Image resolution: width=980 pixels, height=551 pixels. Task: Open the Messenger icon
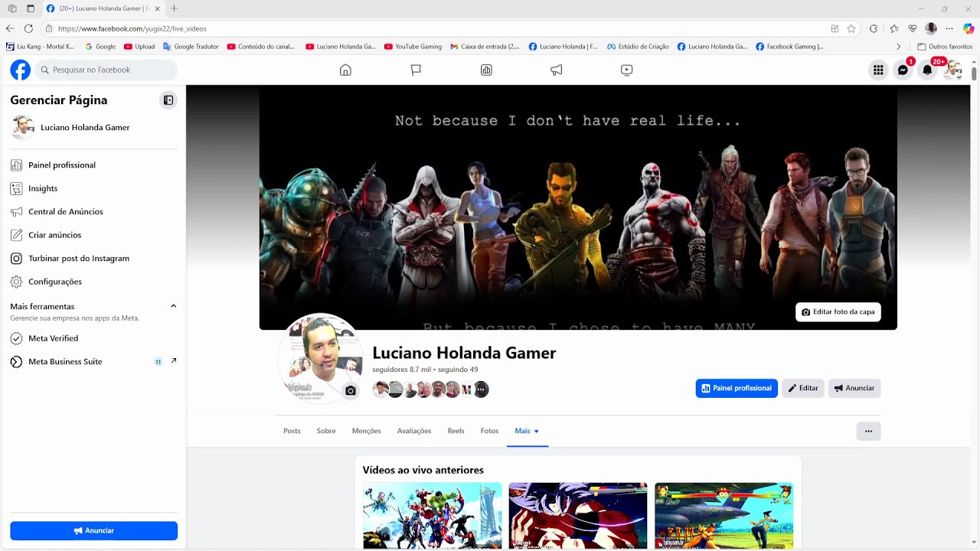903,70
